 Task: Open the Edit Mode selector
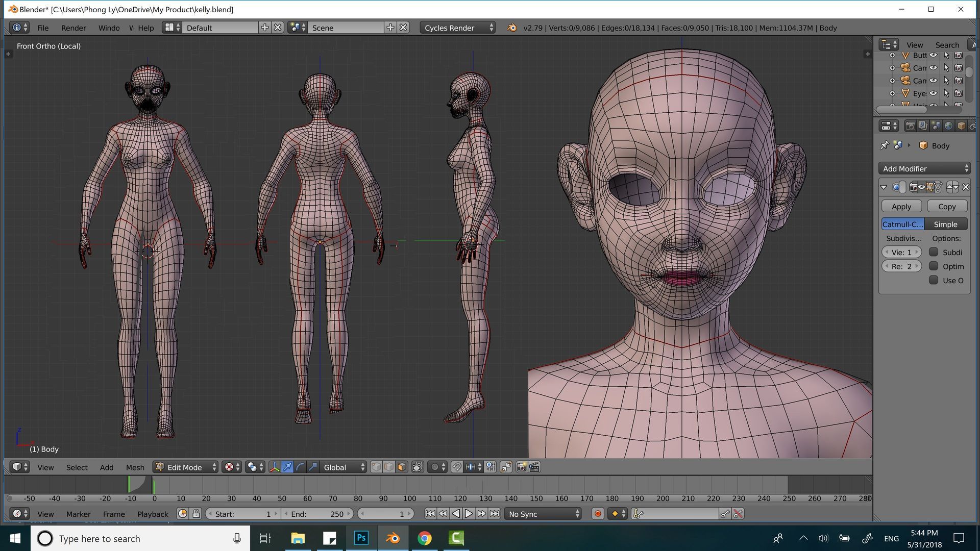186,467
